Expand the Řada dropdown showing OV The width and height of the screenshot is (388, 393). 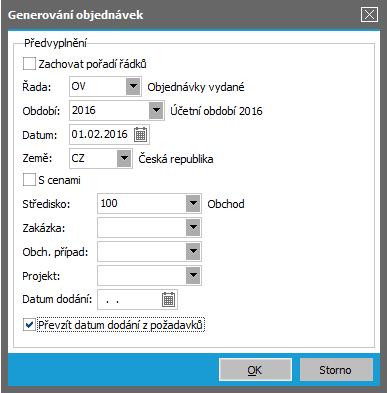[x=133, y=86]
